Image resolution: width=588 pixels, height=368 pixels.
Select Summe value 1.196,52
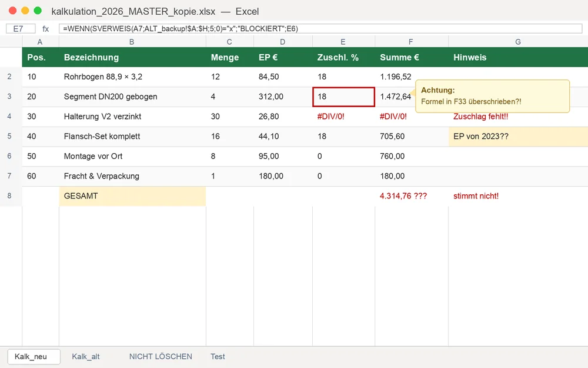(395, 77)
